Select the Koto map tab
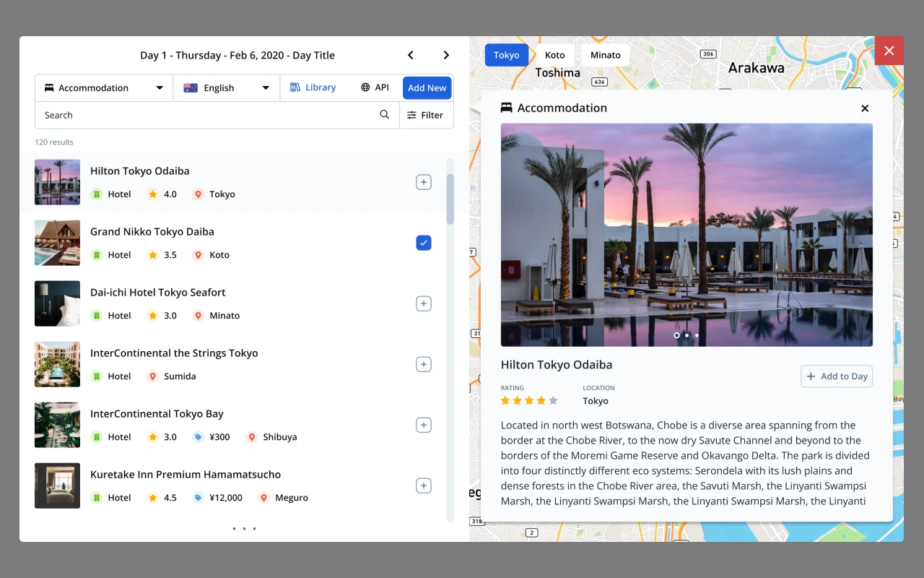The height and width of the screenshot is (578, 924). (x=555, y=55)
